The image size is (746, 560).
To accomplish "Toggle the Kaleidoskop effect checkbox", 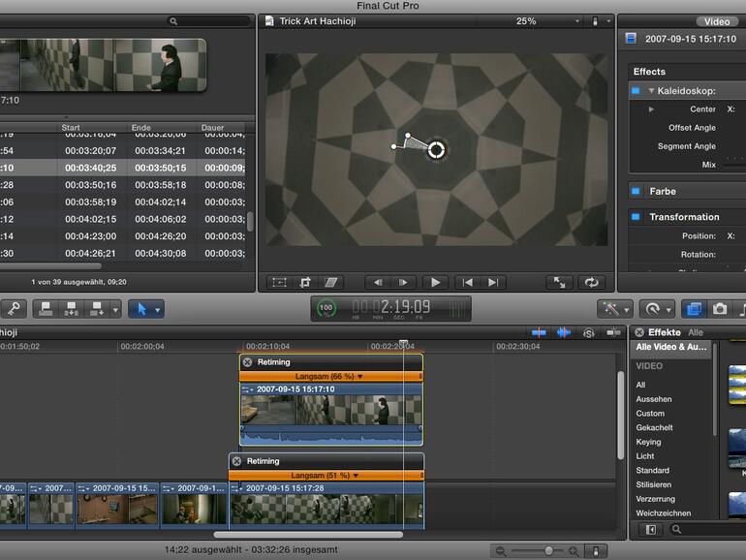I will 635,90.
